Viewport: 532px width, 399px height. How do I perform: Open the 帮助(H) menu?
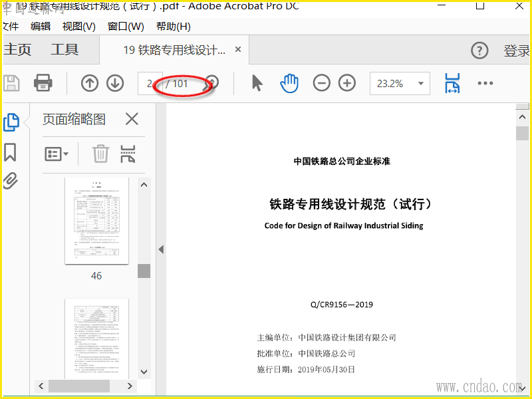[x=174, y=27]
